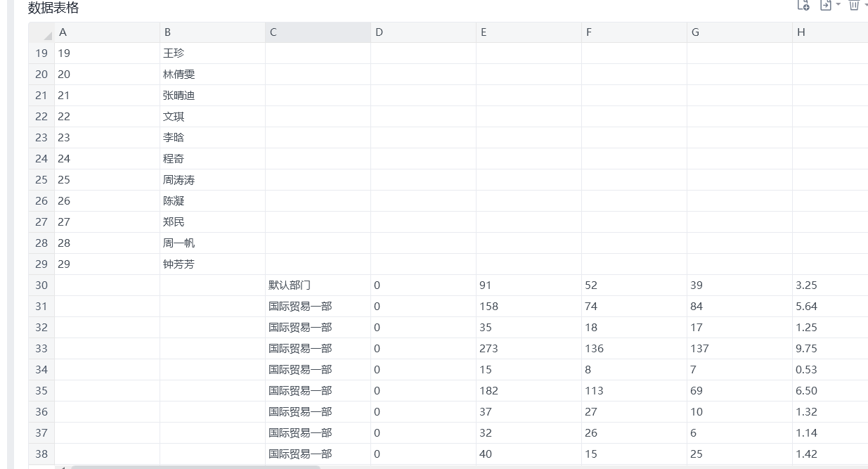The image size is (868, 469).
Task: Click cell with value 6.50
Action: 830,391
